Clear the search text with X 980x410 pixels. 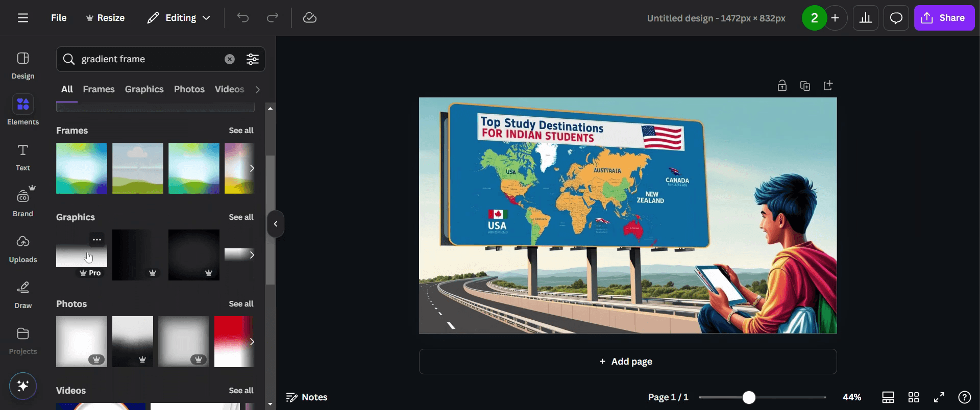(230, 59)
